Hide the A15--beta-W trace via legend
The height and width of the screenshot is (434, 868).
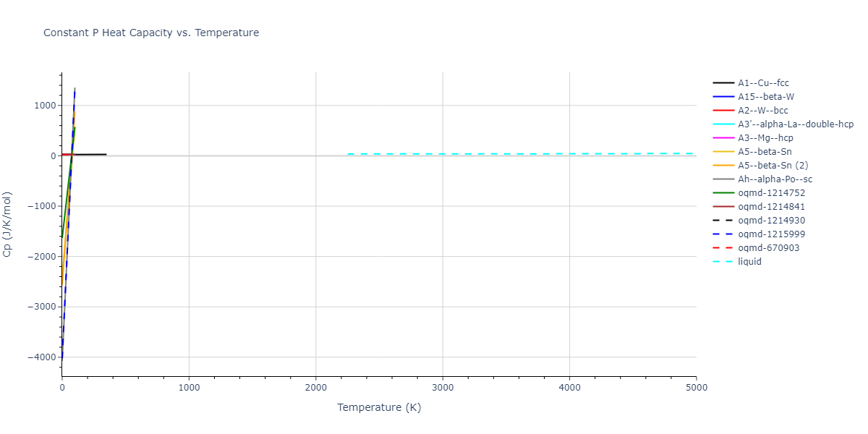click(x=767, y=97)
